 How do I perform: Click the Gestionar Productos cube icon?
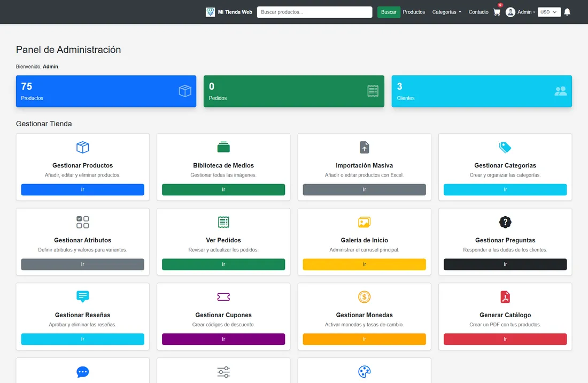point(82,147)
